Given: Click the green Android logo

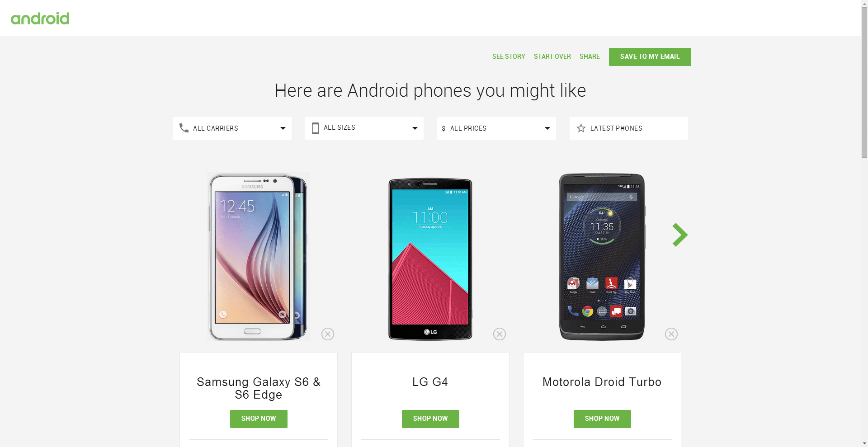Looking at the screenshot, I should tap(40, 19).
